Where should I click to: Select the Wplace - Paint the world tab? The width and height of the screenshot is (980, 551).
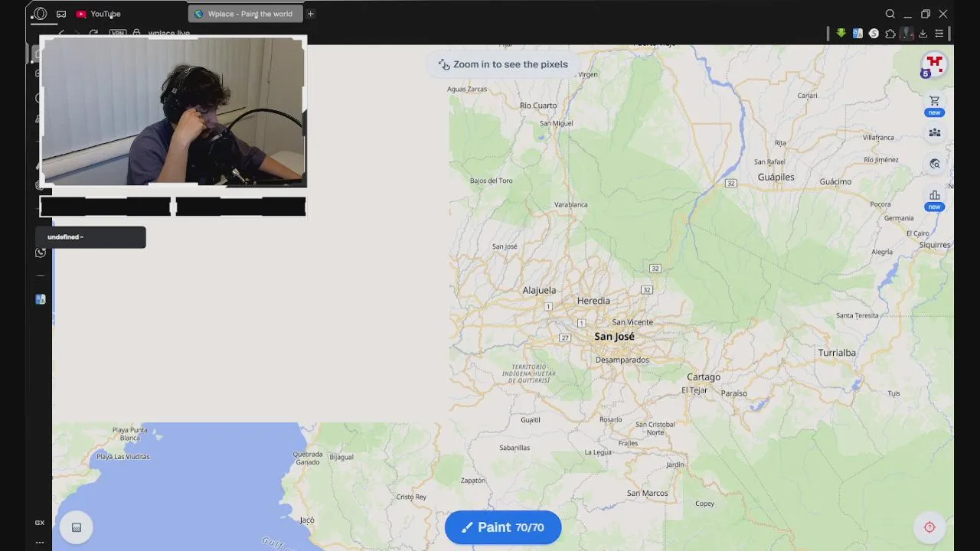point(245,14)
